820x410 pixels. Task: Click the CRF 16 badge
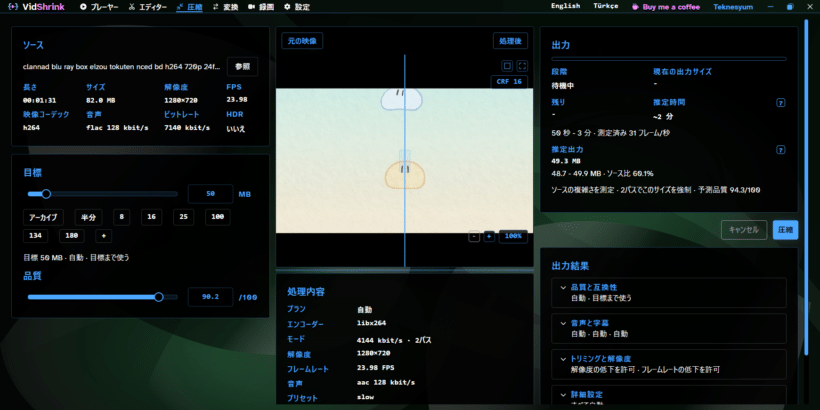point(509,82)
